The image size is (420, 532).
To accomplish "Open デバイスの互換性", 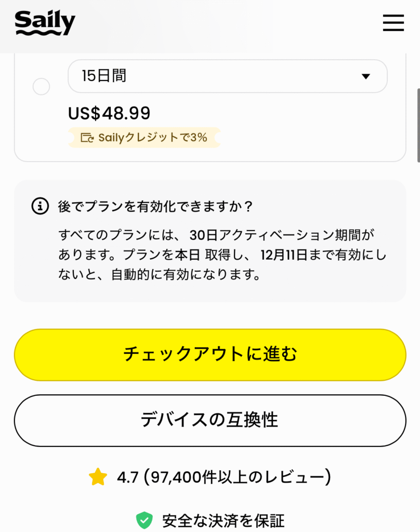I will (209, 420).
